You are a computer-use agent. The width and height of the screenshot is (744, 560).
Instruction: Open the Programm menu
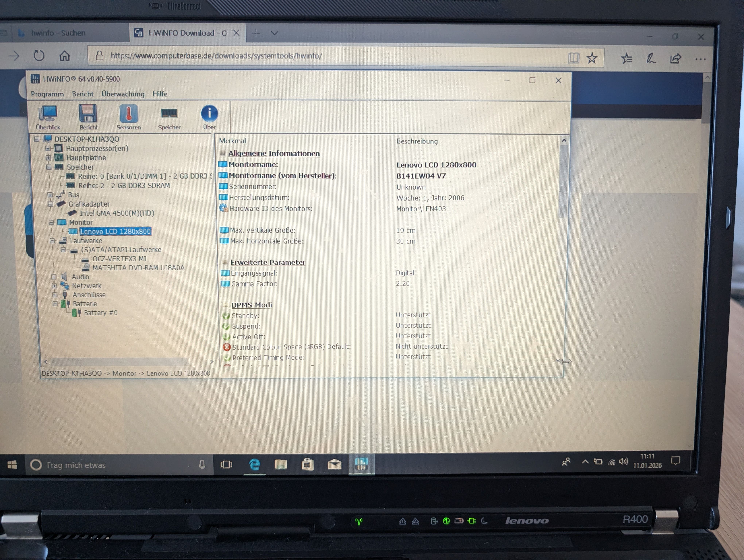(47, 94)
